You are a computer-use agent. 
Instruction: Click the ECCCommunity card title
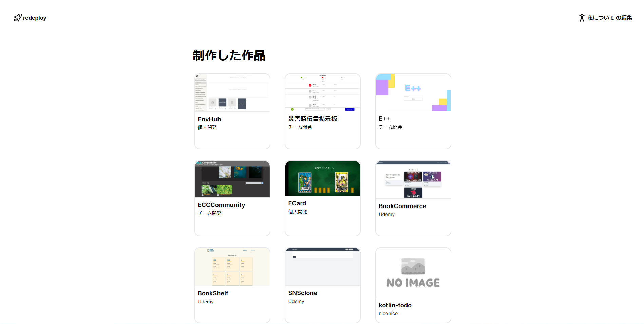221,205
